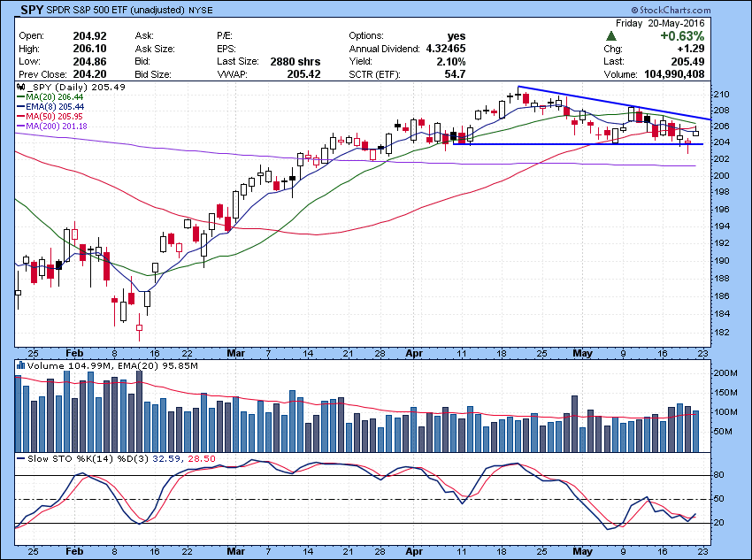Click the Bid Size: label
752x560 pixels.
[x=153, y=74]
